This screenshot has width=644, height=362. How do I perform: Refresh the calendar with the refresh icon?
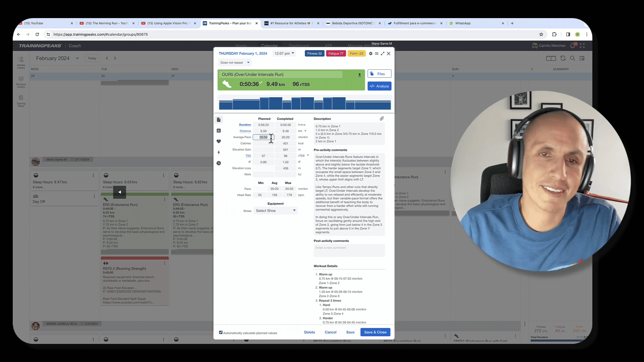(563, 58)
